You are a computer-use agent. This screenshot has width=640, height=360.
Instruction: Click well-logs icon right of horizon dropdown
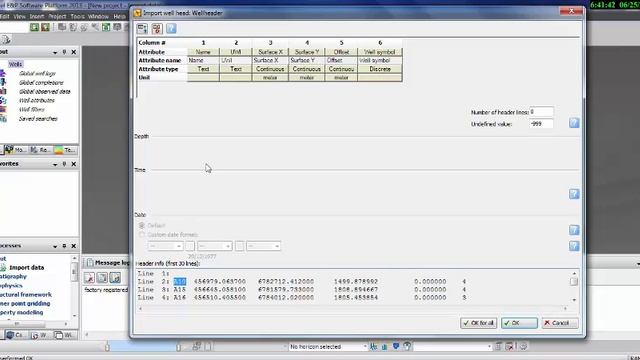click(x=373, y=347)
